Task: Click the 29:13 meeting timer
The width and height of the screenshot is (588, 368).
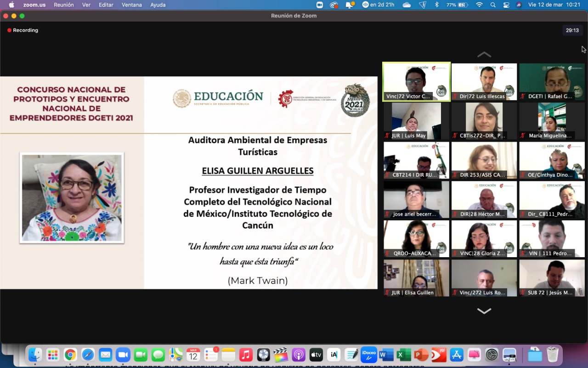Action: (x=572, y=30)
